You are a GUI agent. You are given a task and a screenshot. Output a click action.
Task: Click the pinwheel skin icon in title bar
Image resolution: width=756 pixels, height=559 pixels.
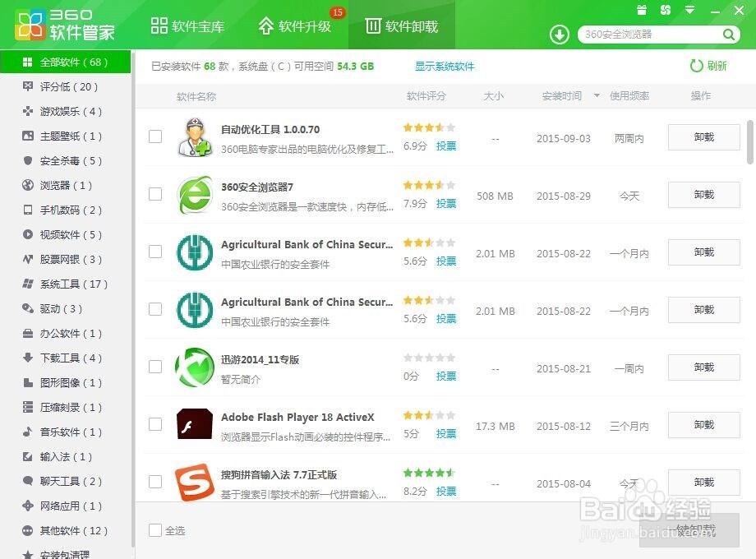point(666,10)
